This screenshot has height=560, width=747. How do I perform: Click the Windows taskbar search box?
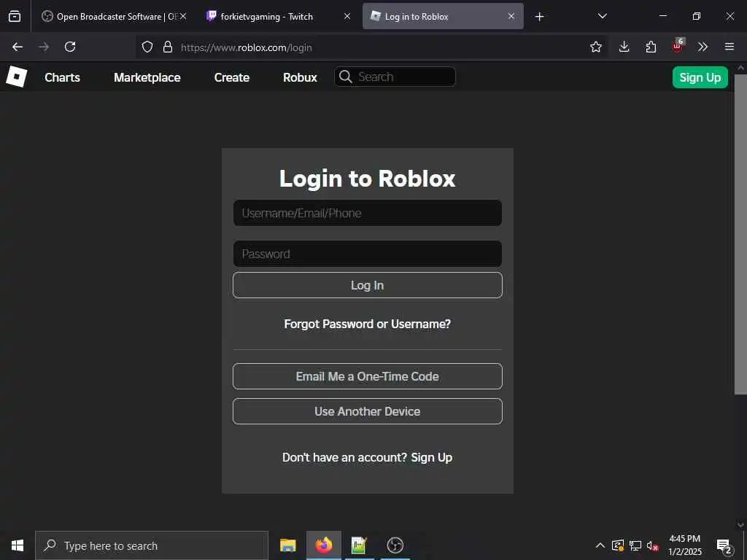coord(152,545)
